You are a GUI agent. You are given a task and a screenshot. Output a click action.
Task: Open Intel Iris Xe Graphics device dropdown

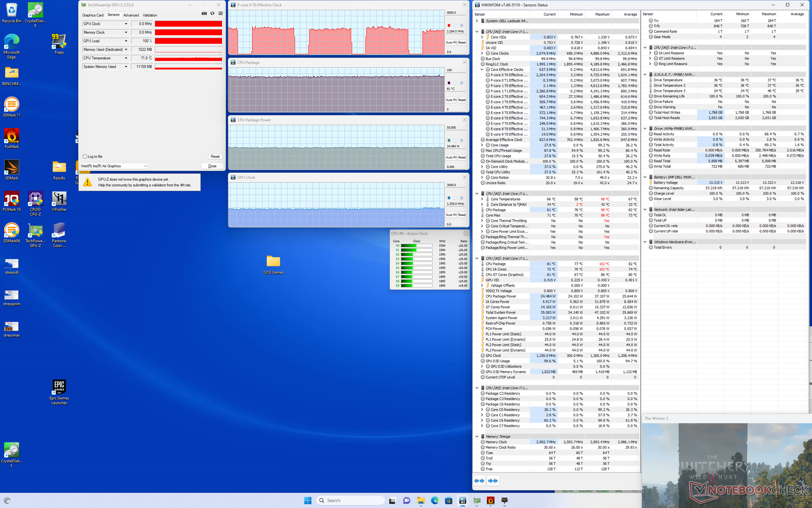tap(145, 166)
